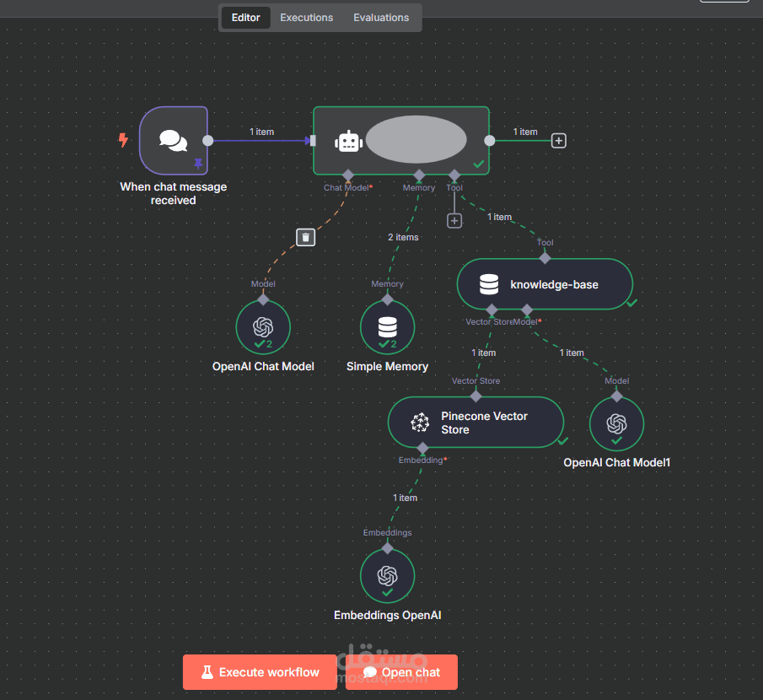
Task: Add a tool via plus under Tool
Action: coord(454,220)
